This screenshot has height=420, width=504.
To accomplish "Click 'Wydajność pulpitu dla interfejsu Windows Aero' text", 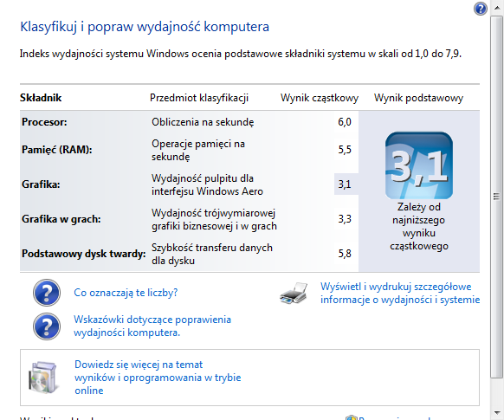I will [x=207, y=184].
